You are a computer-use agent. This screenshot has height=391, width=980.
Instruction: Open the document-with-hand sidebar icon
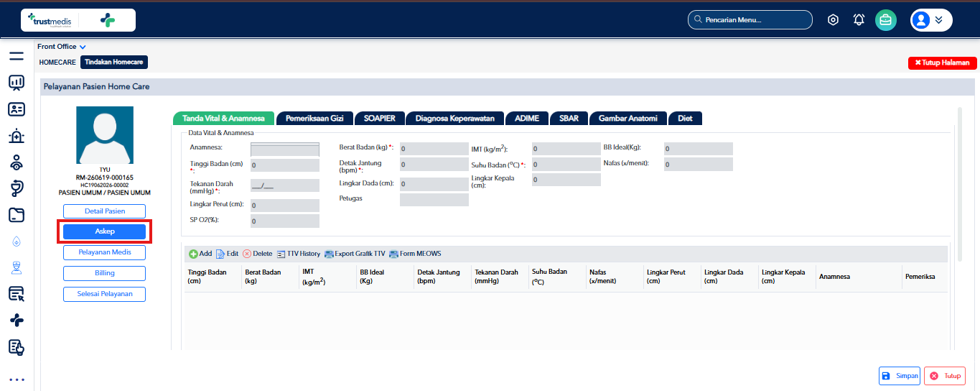[17, 347]
